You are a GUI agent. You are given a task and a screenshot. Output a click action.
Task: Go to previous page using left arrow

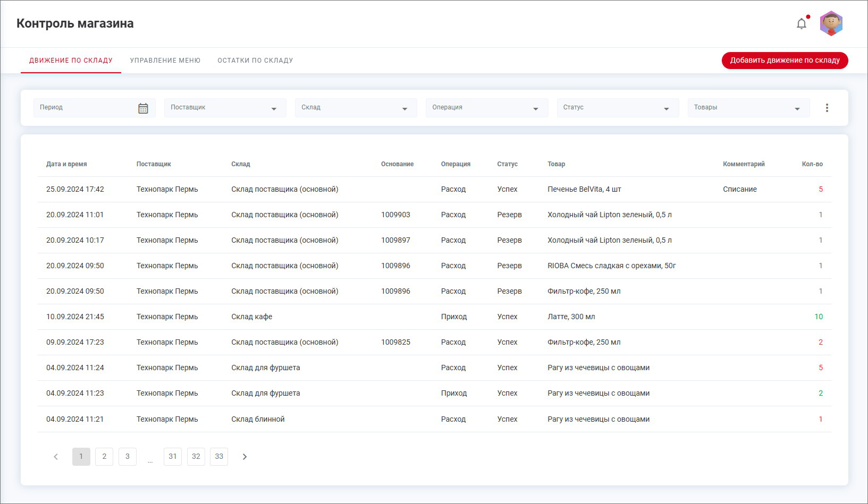pyautogui.click(x=56, y=457)
